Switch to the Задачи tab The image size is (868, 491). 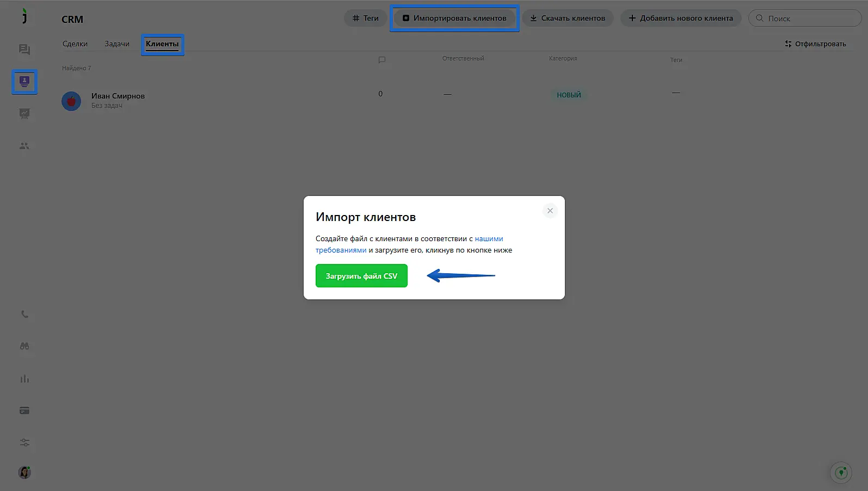coord(117,44)
